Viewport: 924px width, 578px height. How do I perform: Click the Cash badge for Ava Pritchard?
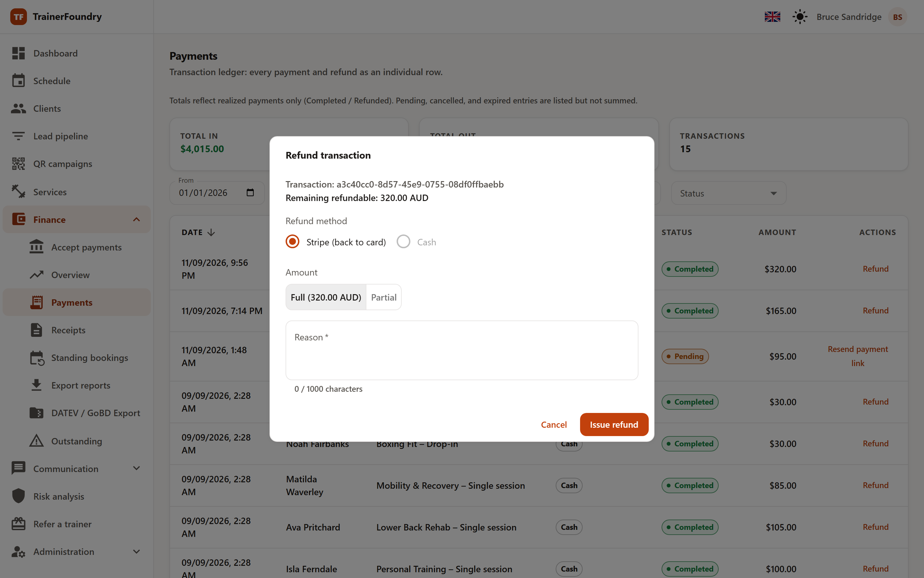pyautogui.click(x=569, y=527)
